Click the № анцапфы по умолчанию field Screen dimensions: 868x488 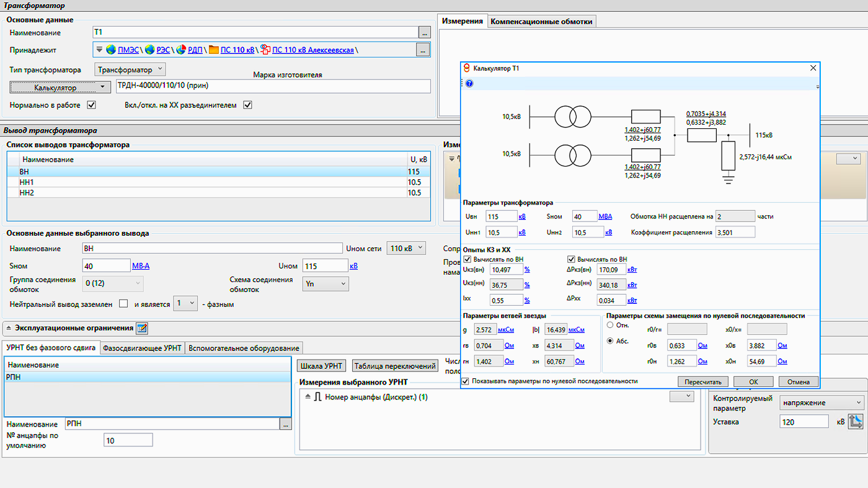pyautogui.click(x=128, y=440)
